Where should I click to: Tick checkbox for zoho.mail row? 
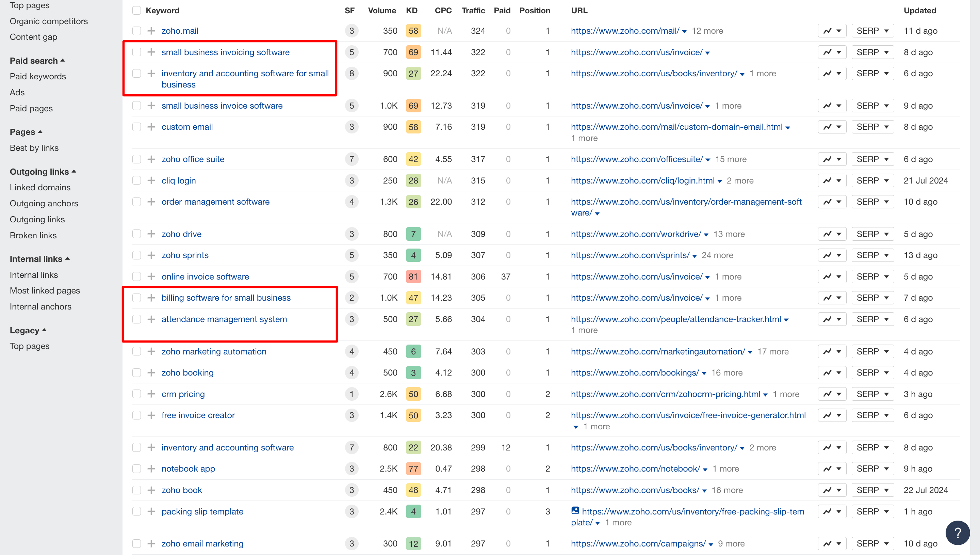click(x=136, y=31)
